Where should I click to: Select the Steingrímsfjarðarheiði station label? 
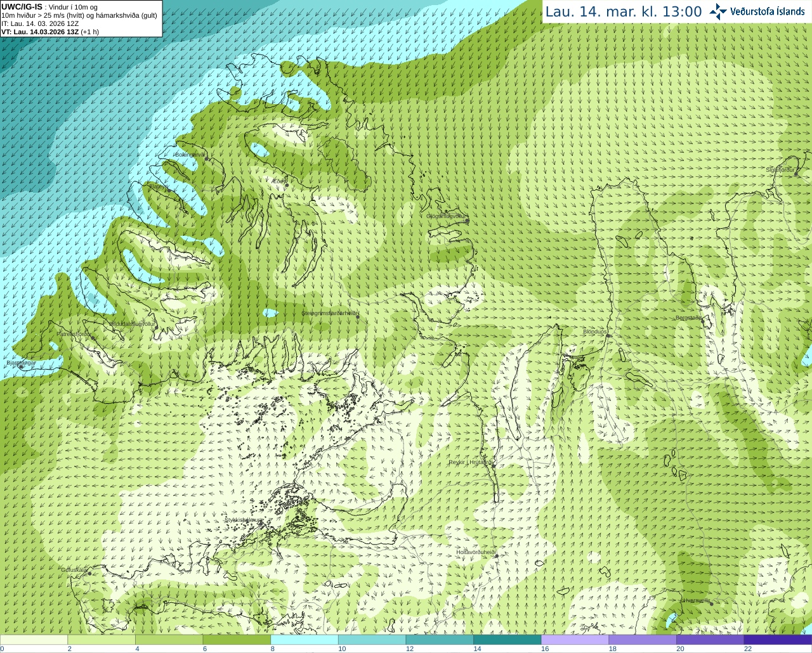point(330,313)
